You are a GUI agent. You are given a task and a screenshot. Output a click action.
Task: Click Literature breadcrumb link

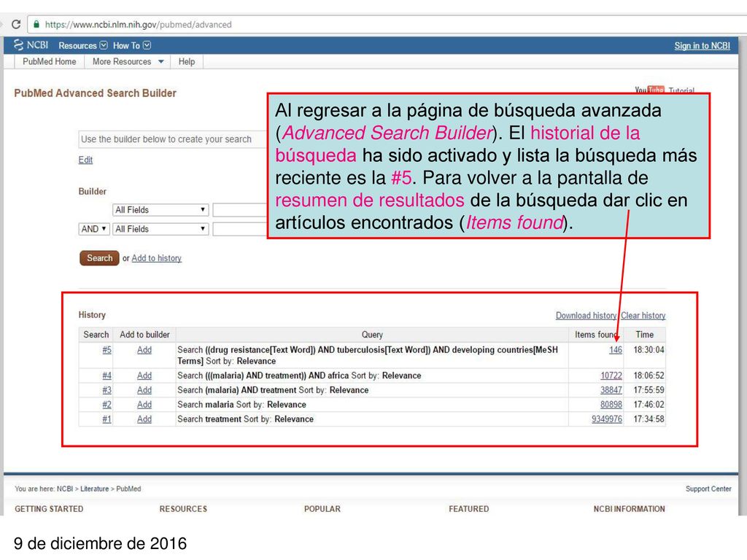click(94, 489)
